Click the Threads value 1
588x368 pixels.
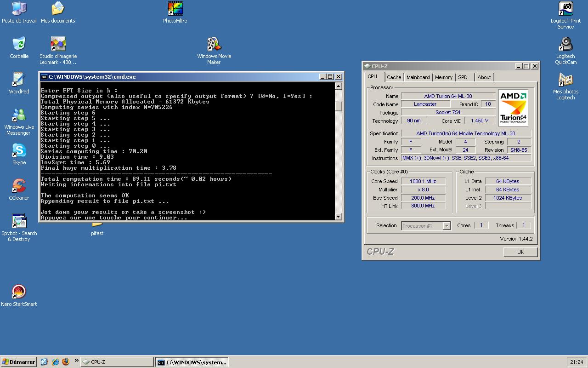click(x=523, y=225)
